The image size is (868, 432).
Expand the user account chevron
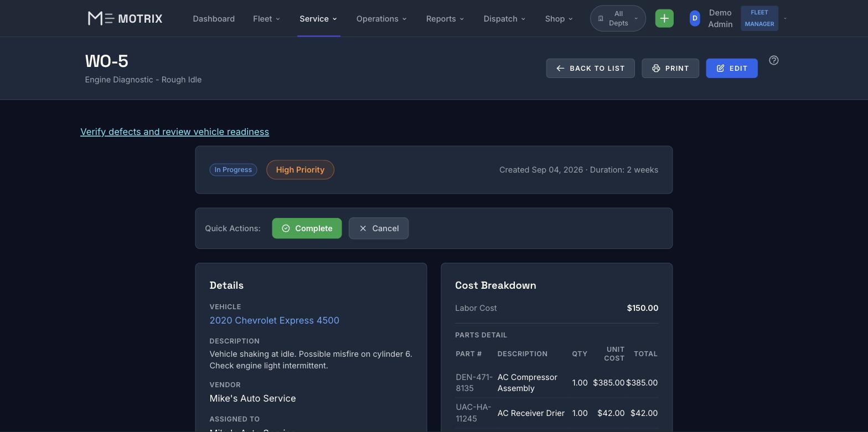(785, 18)
